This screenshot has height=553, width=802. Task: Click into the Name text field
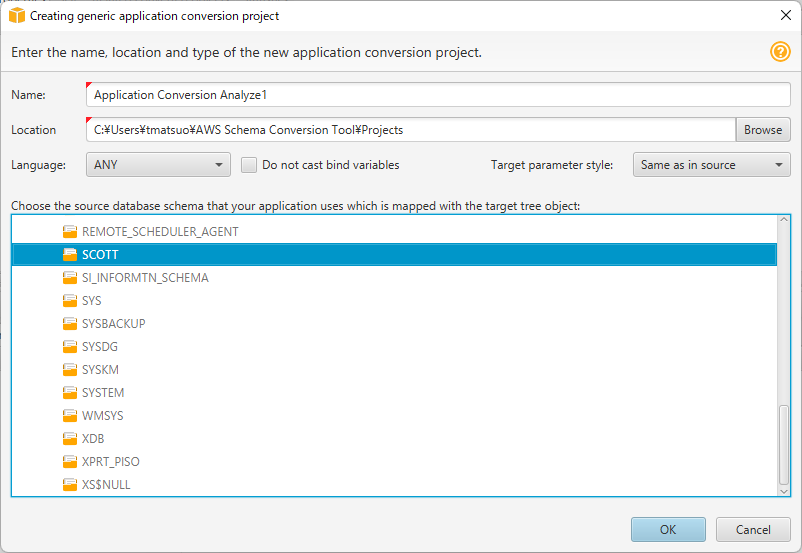tap(438, 95)
